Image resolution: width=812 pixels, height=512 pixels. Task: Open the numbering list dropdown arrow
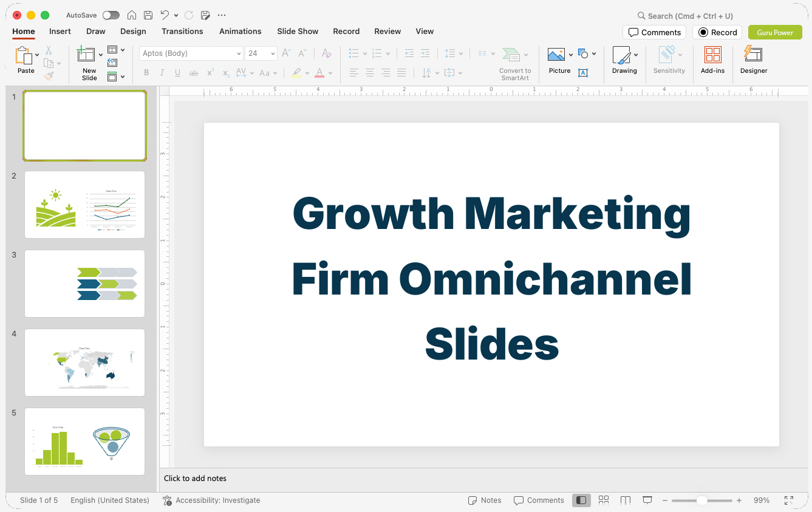(x=387, y=53)
